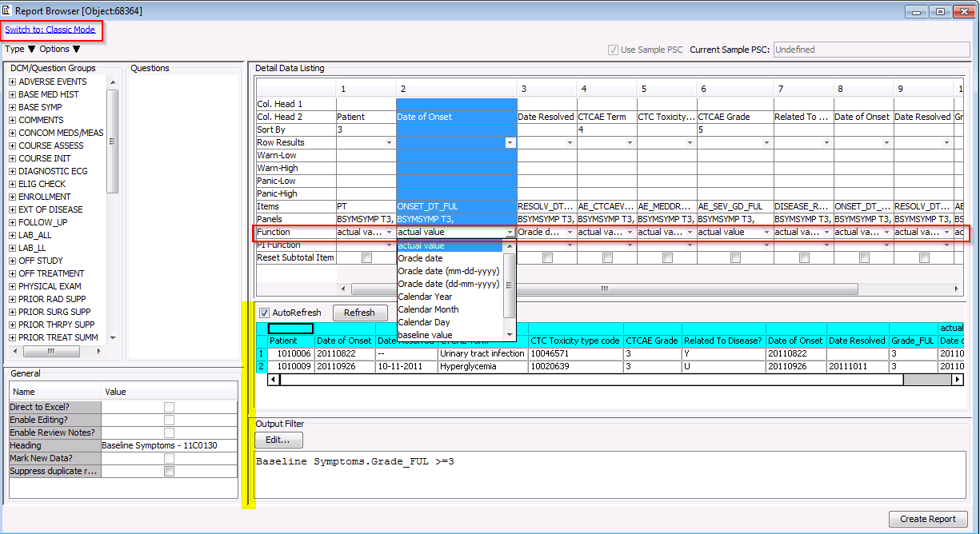This screenshot has height=534, width=980.
Task: Expand the BASE SYMP group
Action: tap(13, 107)
